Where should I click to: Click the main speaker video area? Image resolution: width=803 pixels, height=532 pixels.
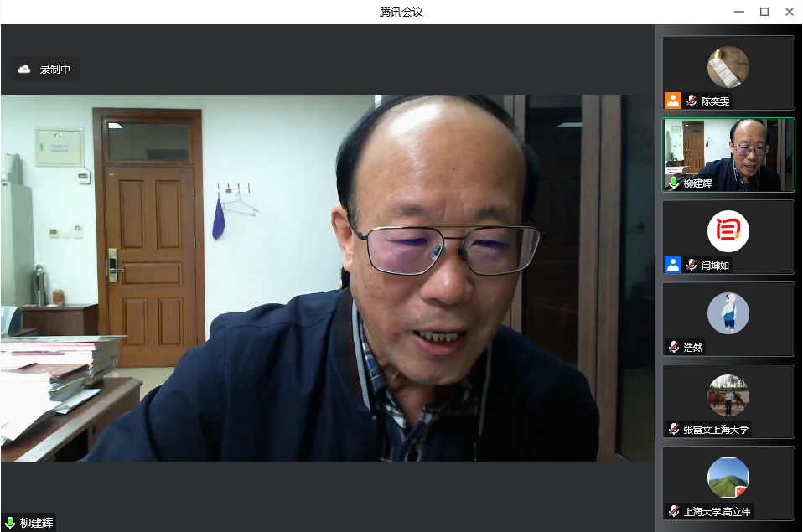pos(327,276)
